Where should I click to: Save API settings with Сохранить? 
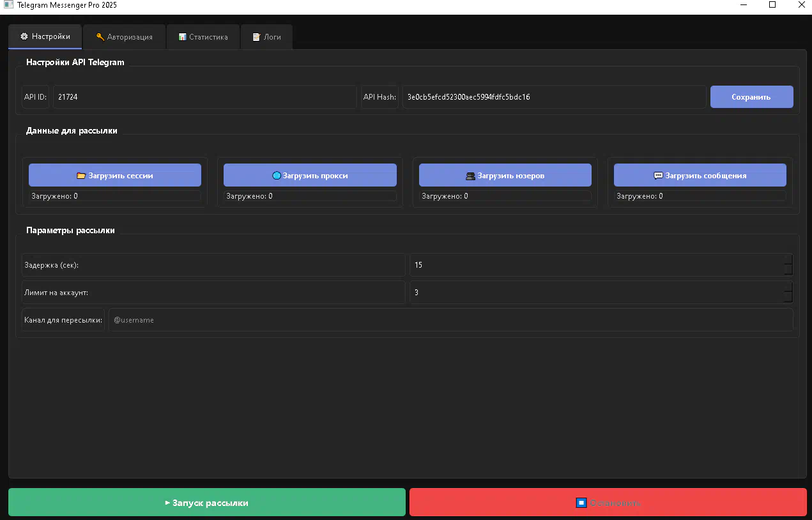(x=751, y=97)
